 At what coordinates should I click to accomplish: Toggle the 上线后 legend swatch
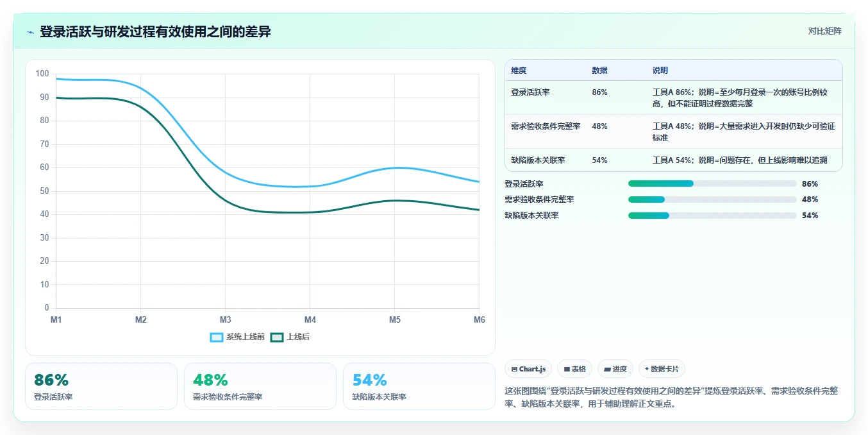pyautogui.click(x=277, y=337)
